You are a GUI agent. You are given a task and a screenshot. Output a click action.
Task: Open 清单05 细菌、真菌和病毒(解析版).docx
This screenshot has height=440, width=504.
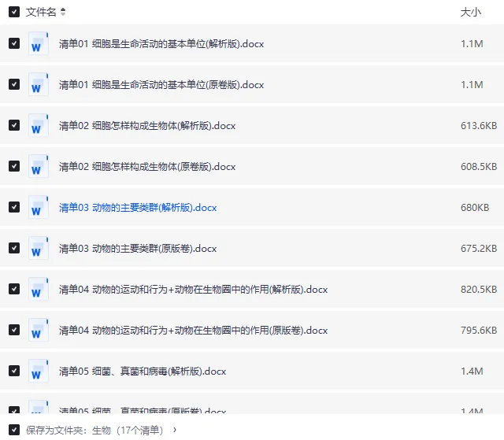[143, 372]
